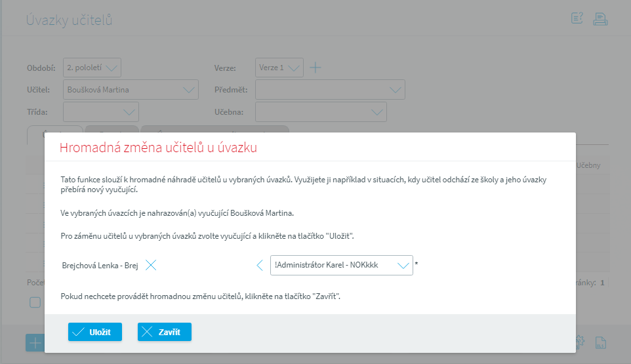The image size is (631, 364).
Task: Toggle the checkbox below the table
Action: pos(35,302)
